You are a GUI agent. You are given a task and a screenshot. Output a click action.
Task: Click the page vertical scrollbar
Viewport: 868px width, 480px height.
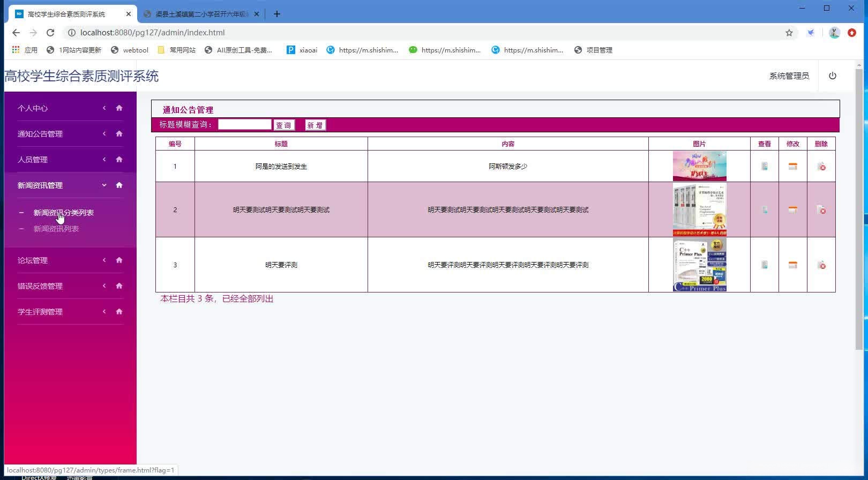(x=859, y=209)
